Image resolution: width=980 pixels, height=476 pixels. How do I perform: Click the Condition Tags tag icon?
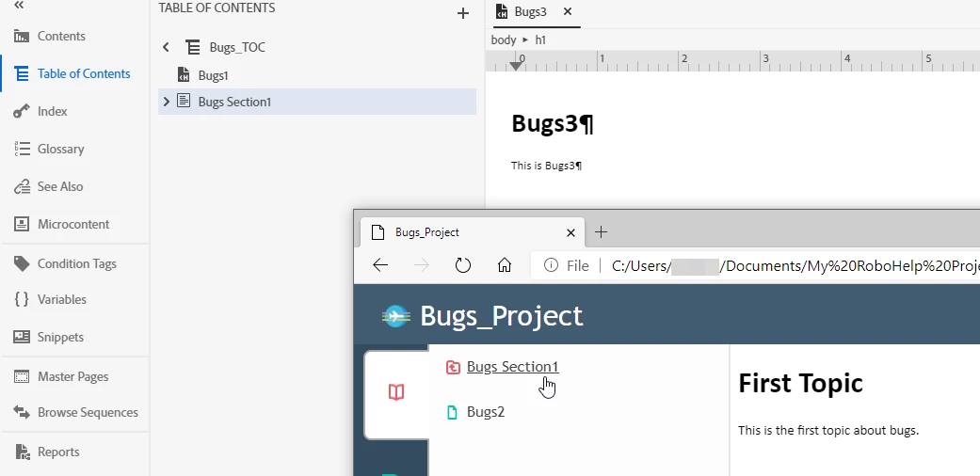click(22, 263)
